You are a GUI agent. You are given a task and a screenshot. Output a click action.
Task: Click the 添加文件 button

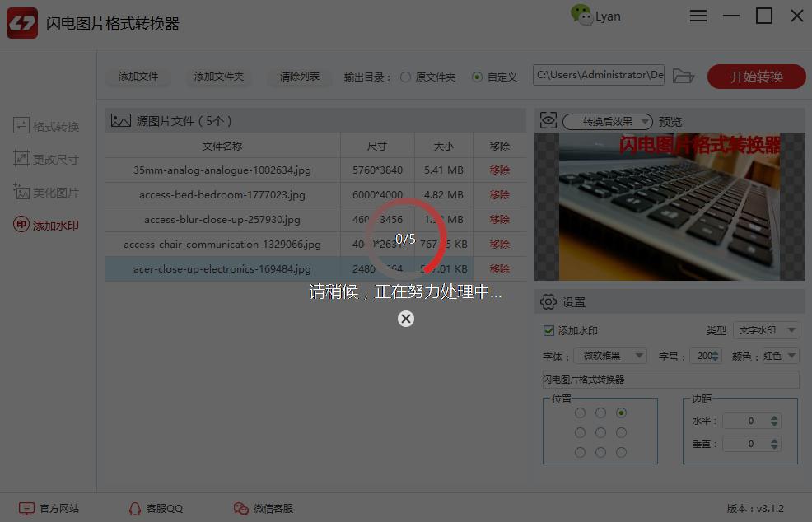(138, 77)
